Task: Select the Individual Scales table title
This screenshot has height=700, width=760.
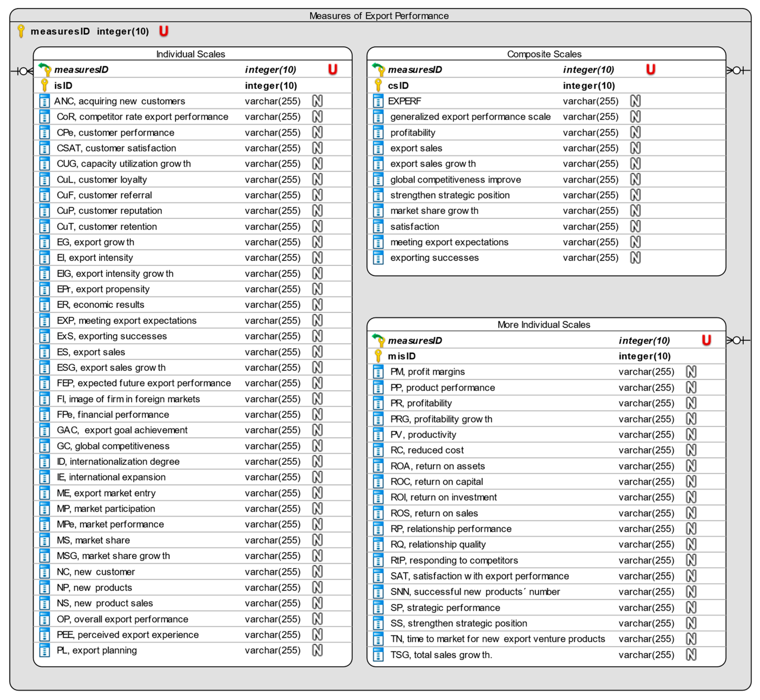Action: coord(190,54)
